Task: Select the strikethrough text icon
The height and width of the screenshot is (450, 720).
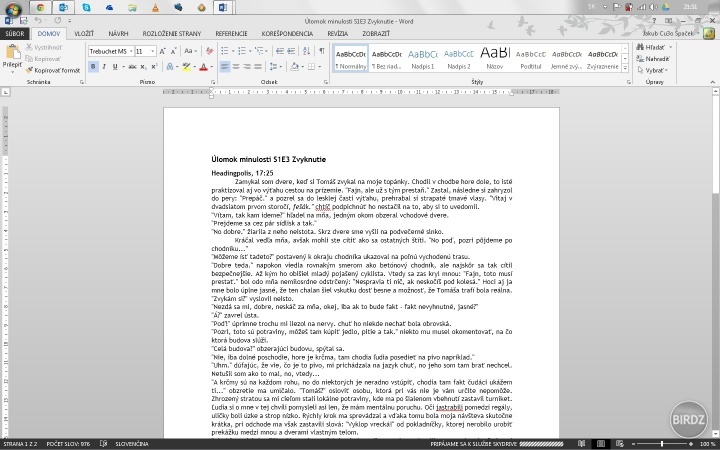Action: pyautogui.click(x=131, y=67)
